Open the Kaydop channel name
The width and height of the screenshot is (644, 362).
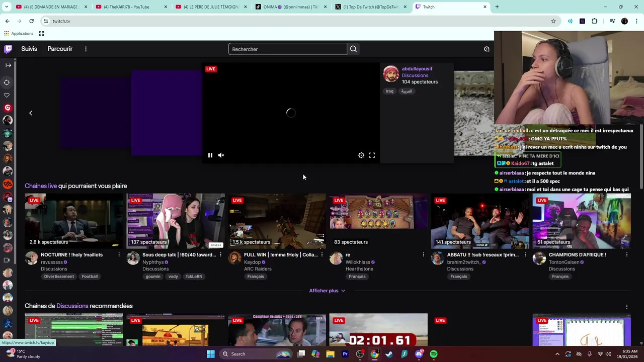(x=253, y=262)
